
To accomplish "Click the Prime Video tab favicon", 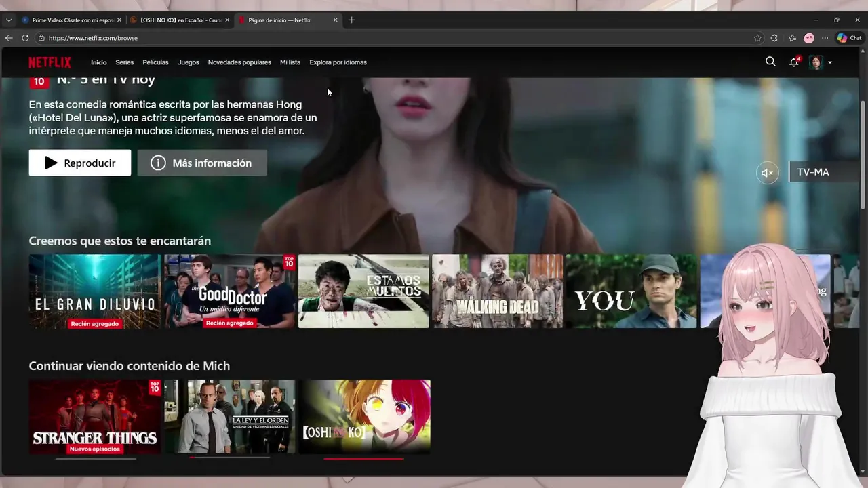I will [x=26, y=20].
